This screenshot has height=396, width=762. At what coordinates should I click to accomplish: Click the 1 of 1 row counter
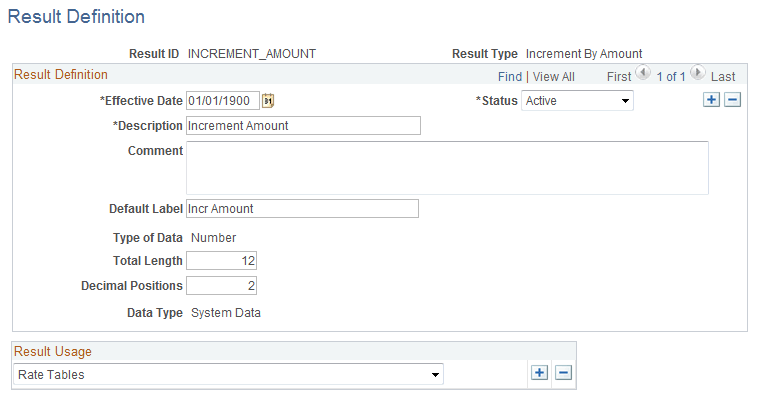point(671,77)
